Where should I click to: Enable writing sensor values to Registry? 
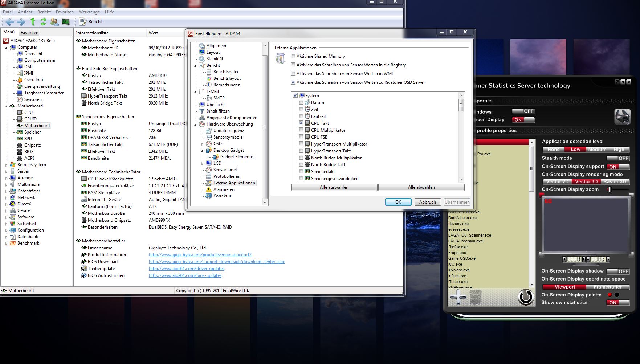click(x=293, y=65)
